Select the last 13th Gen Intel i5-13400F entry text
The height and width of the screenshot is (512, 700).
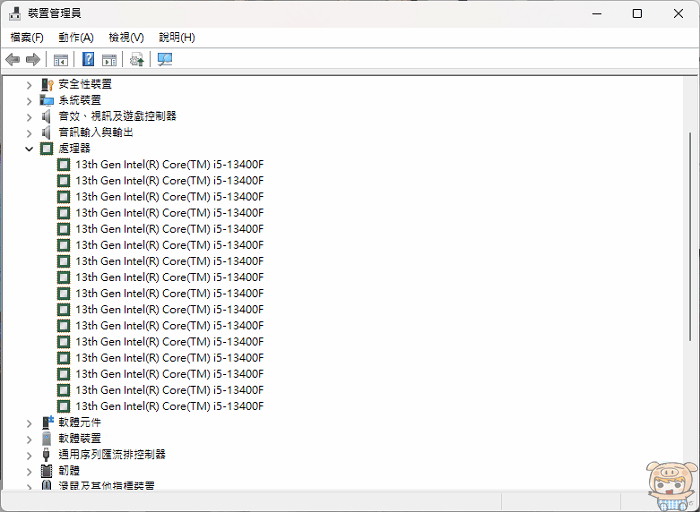point(170,406)
